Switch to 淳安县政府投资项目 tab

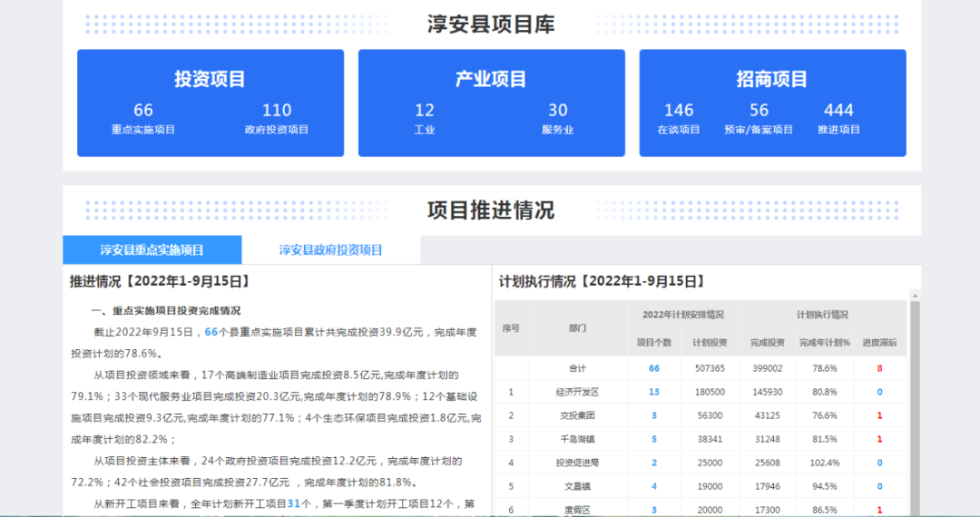tap(330, 249)
